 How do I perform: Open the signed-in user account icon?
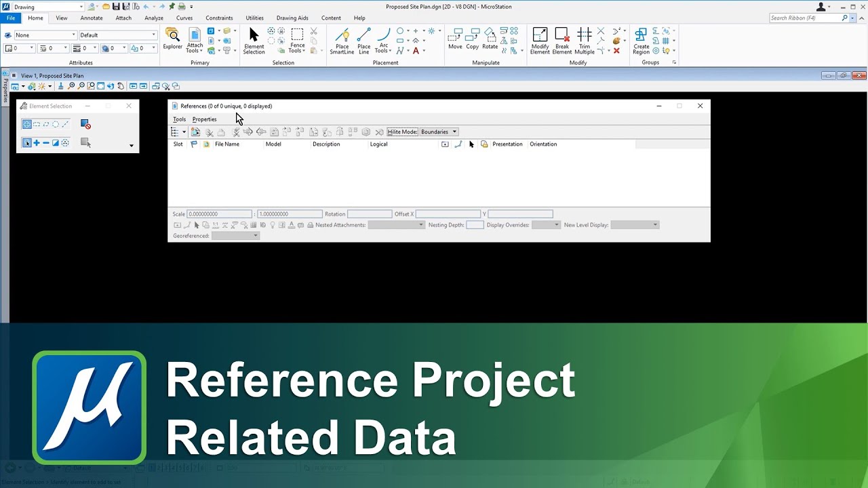tap(821, 7)
